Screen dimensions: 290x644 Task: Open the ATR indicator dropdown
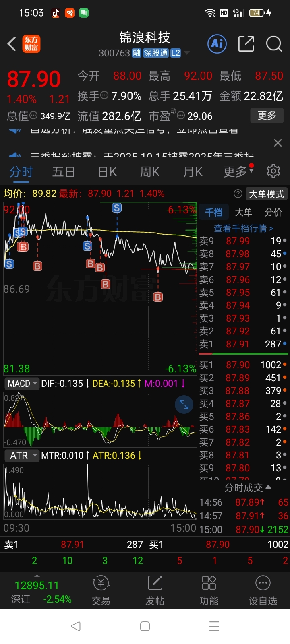click(x=22, y=456)
